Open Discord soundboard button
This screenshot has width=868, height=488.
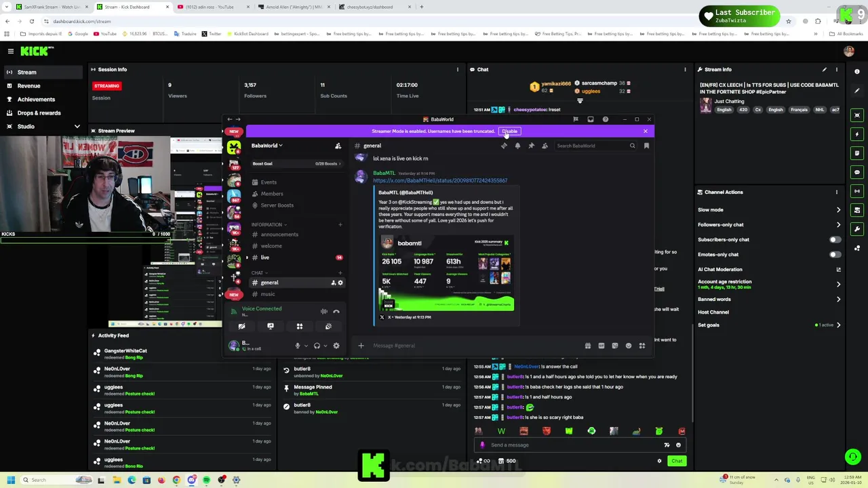[328, 327]
